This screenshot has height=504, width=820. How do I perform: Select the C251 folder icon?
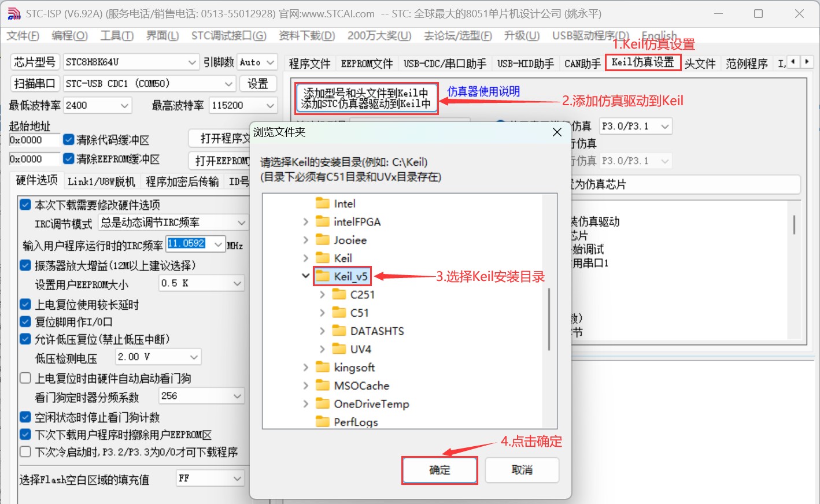[339, 294]
